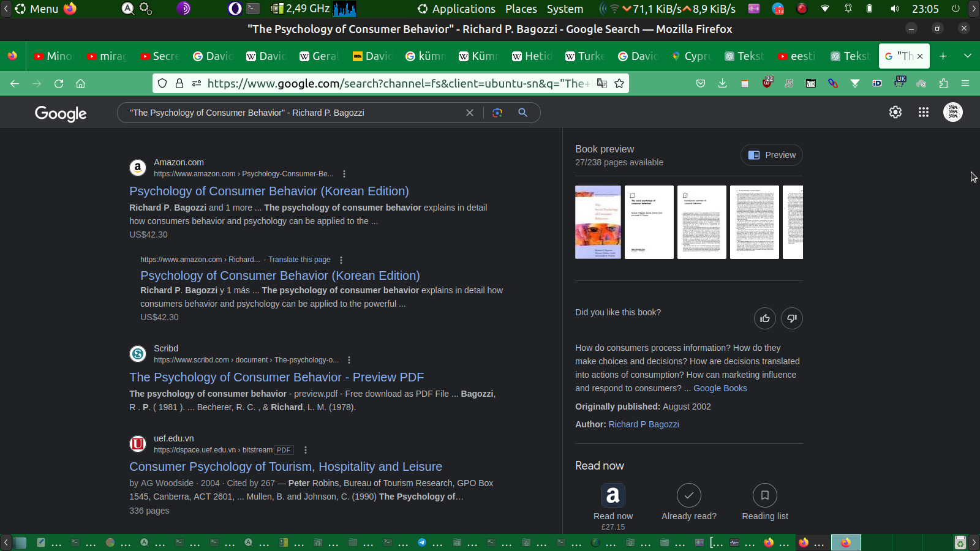Open the Google account avatar menu
The height and width of the screenshot is (551, 980).
coord(953,112)
